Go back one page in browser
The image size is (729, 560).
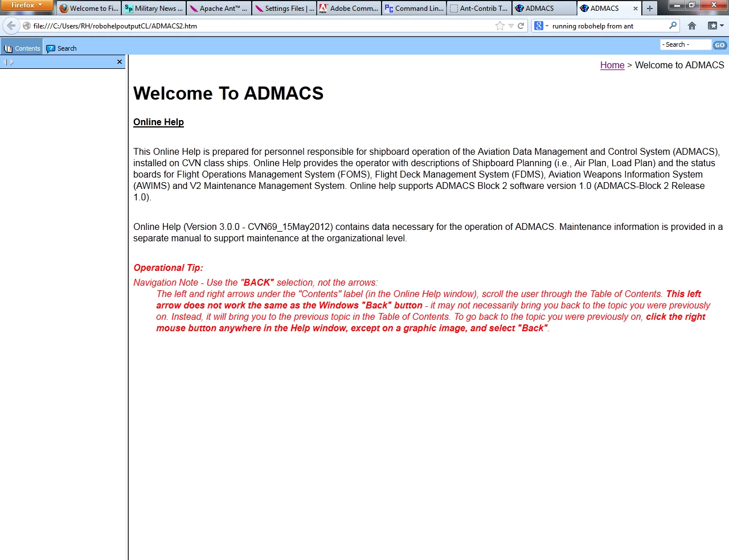point(11,26)
